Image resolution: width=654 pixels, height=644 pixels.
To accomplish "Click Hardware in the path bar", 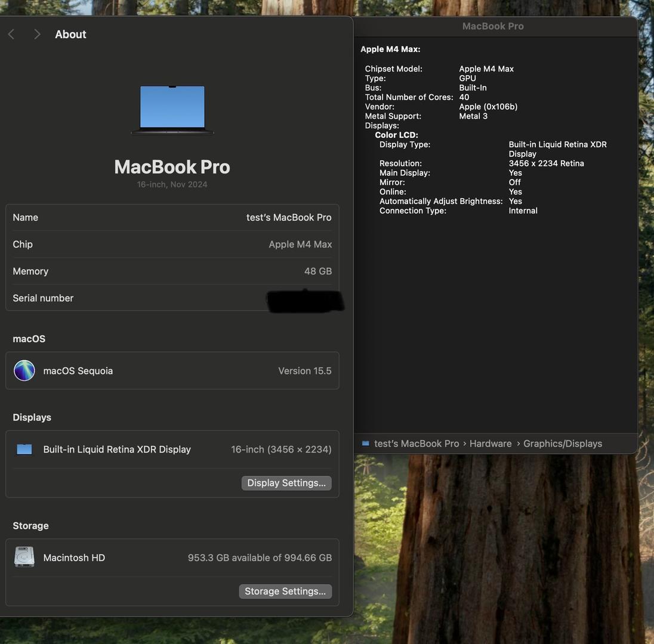I will [490, 444].
